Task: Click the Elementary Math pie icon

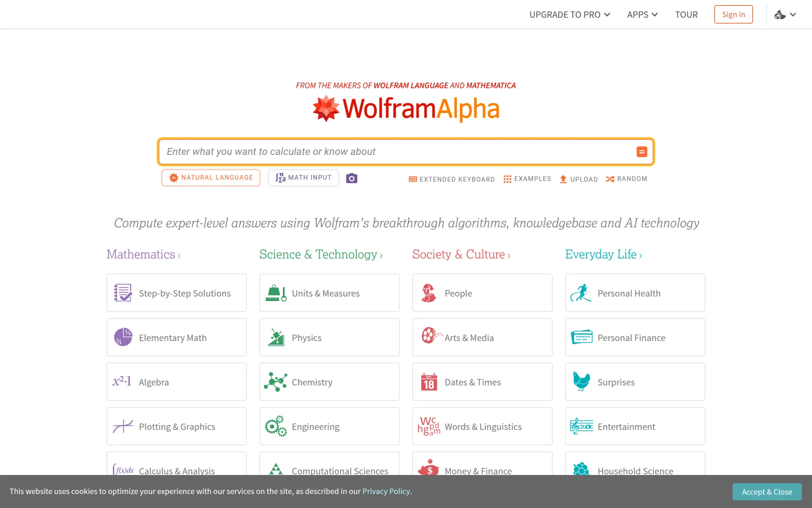Action: [x=123, y=337]
